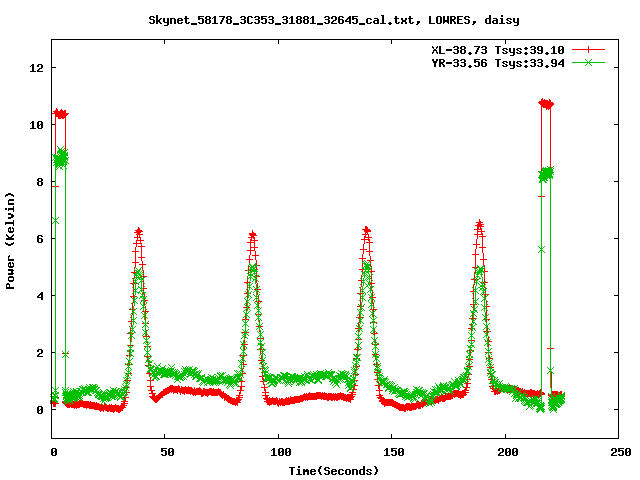
Task: Select the XL-38.73 Tsys:39.10 legend label
Action: pyautogui.click(x=498, y=50)
